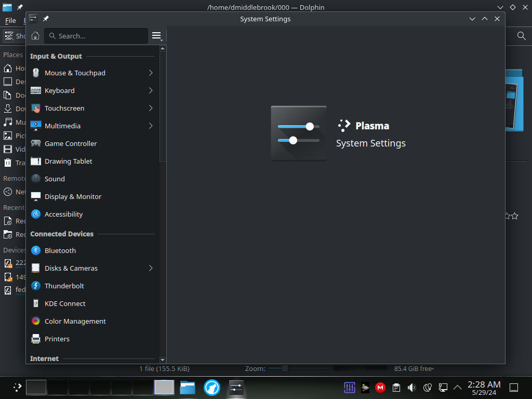Open the KDE application launcher
The width and height of the screenshot is (532, 399).
click(17, 388)
